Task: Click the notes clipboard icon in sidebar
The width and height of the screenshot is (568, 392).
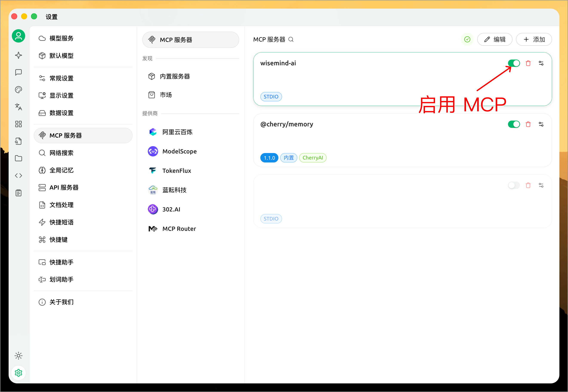Action: 18,193
